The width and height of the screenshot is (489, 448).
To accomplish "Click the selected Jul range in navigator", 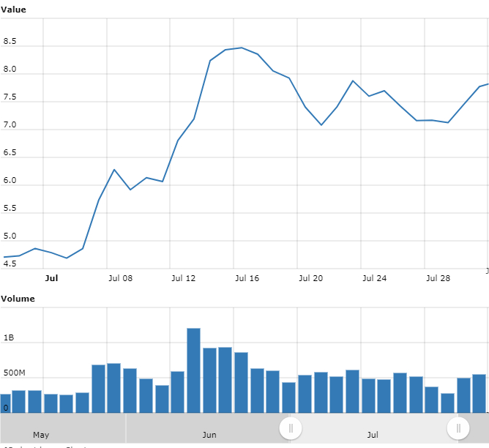I will 374,428.
